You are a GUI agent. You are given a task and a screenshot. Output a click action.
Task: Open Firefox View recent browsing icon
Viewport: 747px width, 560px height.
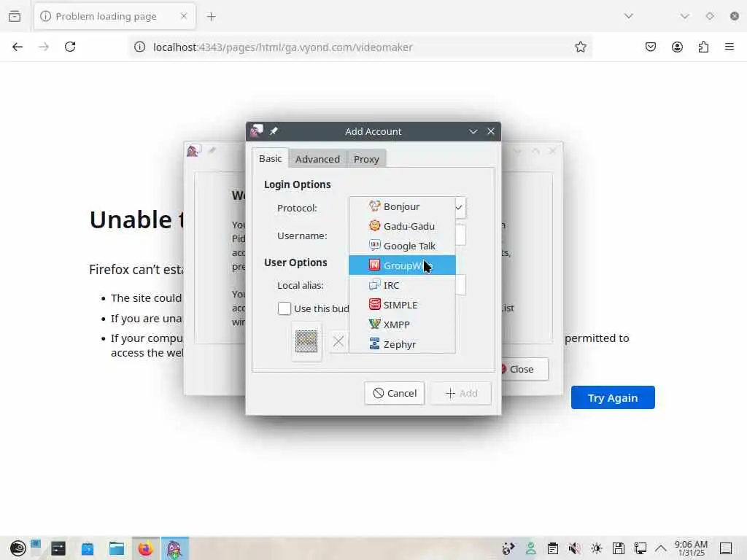[15, 16]
